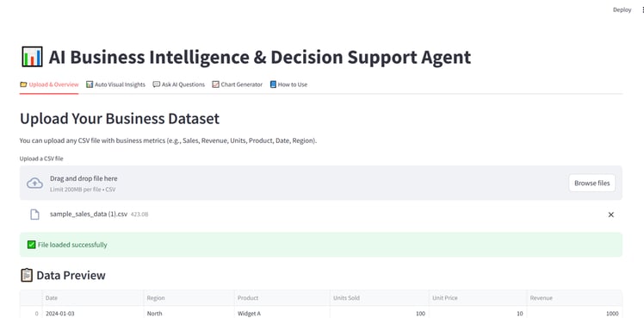Open the How to Use tab
Screen dimensions: 644x318
(288, 84)
